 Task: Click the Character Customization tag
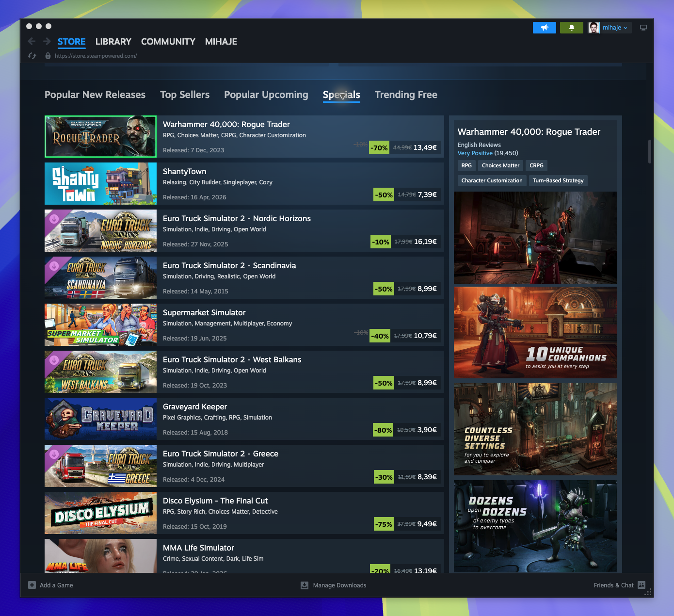(x=492, y=180)
